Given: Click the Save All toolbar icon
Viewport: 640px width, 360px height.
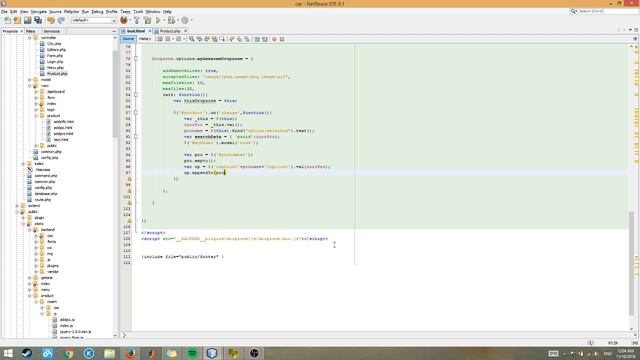Looking at the screenshot, I should tap(38, 20).
